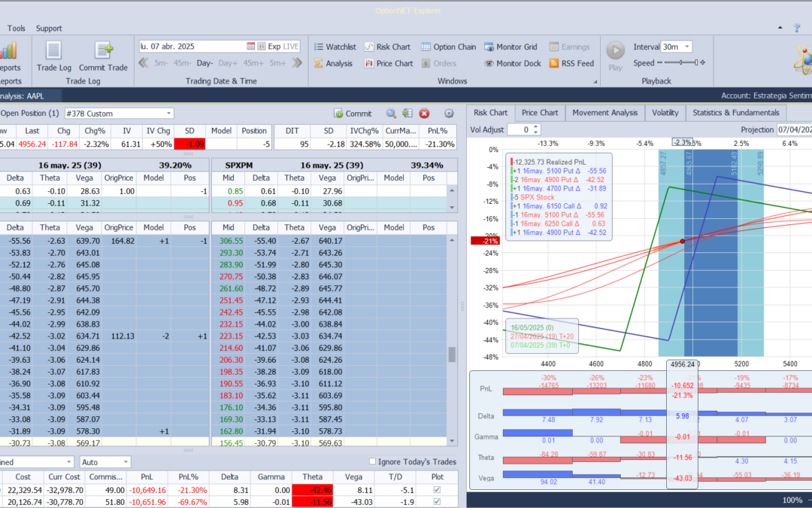Open the calendar picker in date field
The height and width of the screenshot is (508, 812).
250,46
